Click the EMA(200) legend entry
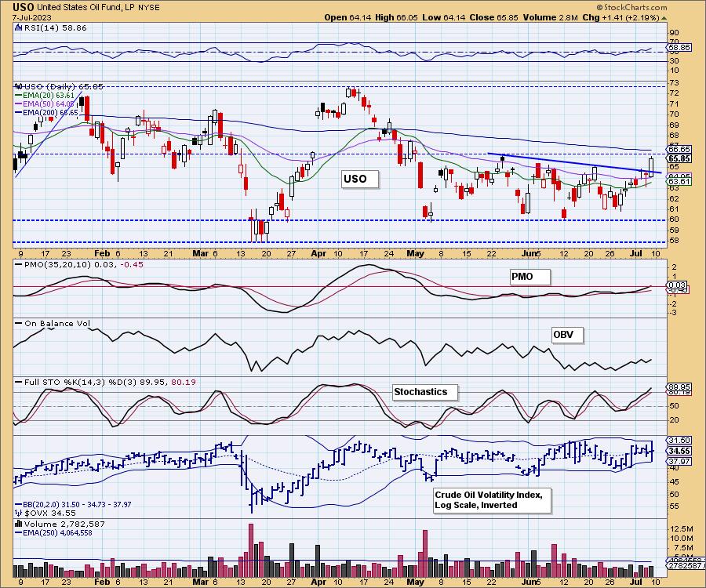 (47, 112)
